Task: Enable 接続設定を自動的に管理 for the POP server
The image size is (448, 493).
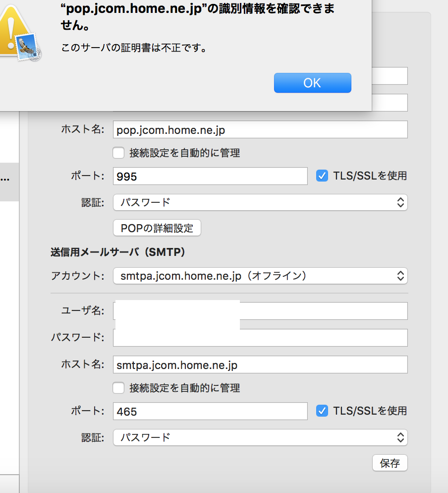Action: 118,153
